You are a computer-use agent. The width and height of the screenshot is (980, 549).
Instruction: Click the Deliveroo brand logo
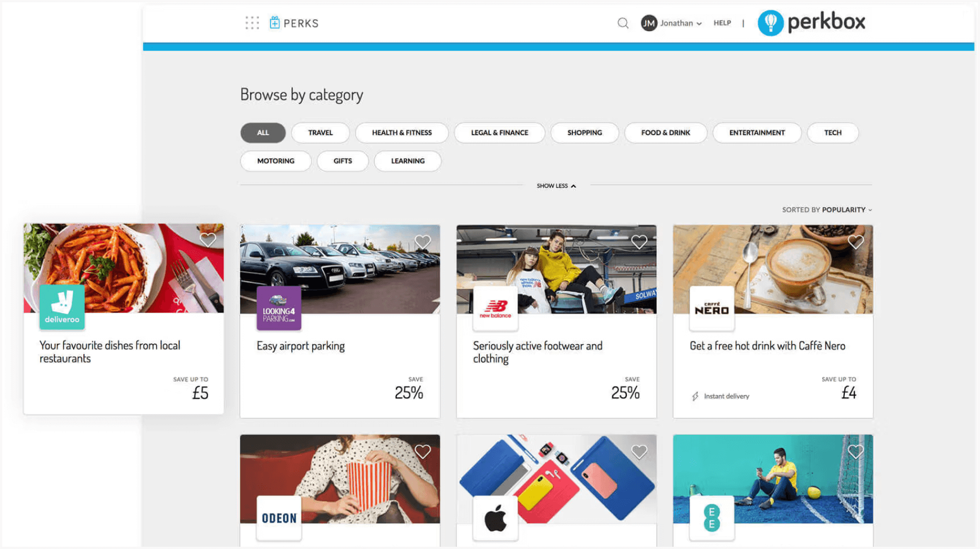tap(62, 307)
